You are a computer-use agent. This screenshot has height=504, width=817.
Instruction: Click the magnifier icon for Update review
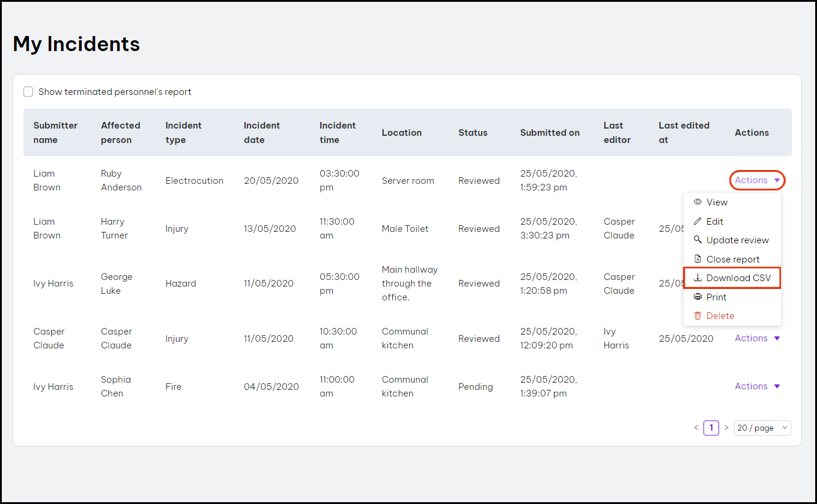pyautogui.click(x=697, y=240)
